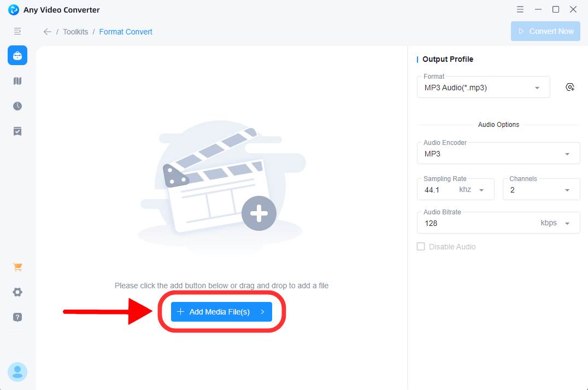Open the Audio Bitrate kbps dropdown

tap(567, 223)
